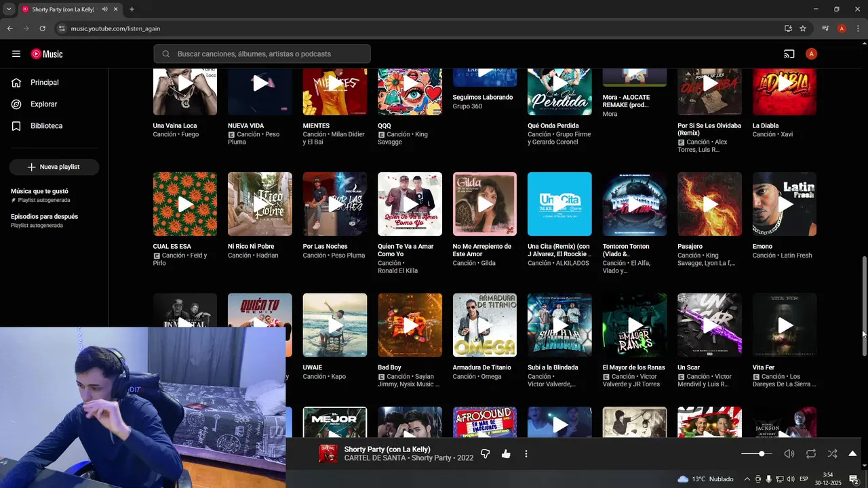This screenshot has width=868, height=488.
Task: Click the now playing album thumbnail
Action: pyautogui.click(x=328, y=454)
